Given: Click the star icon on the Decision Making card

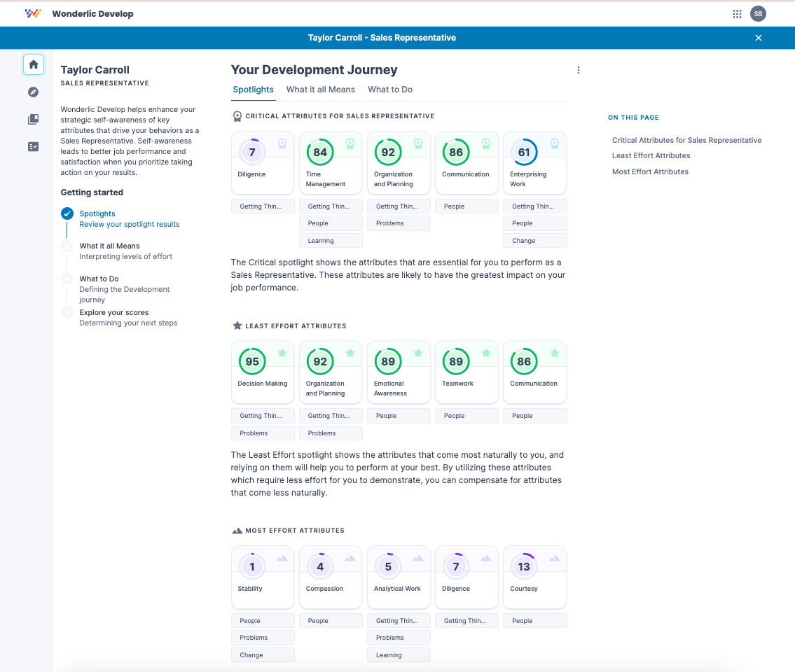Looking at the screenshot, I should (282, 353).
